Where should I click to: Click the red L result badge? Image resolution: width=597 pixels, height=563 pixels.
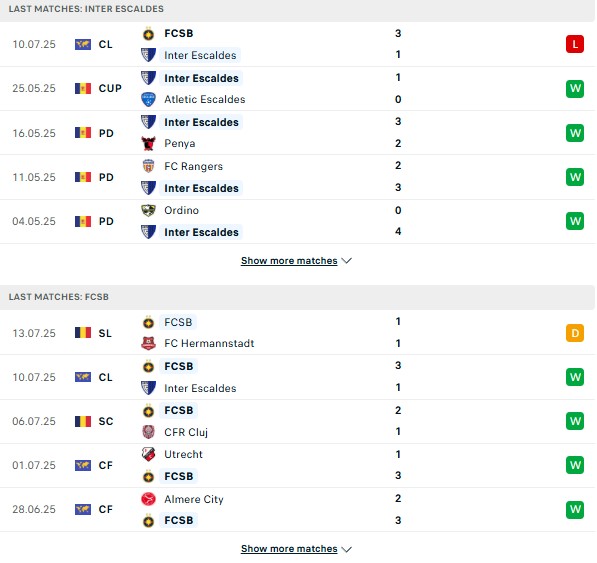pos(575,44)
